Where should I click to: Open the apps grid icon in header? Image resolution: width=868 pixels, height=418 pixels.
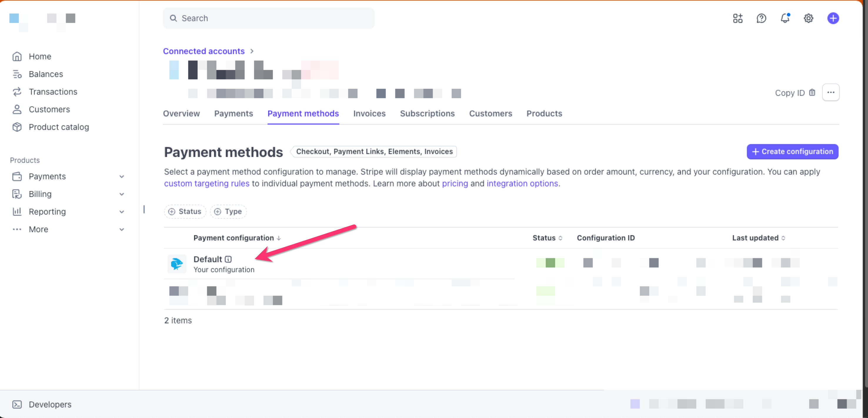point(738,18)
